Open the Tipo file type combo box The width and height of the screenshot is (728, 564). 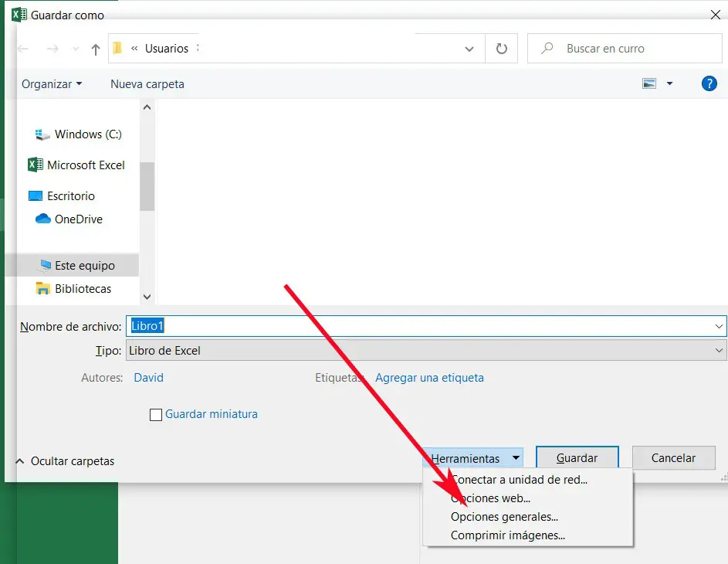click(x=425, y=350)
